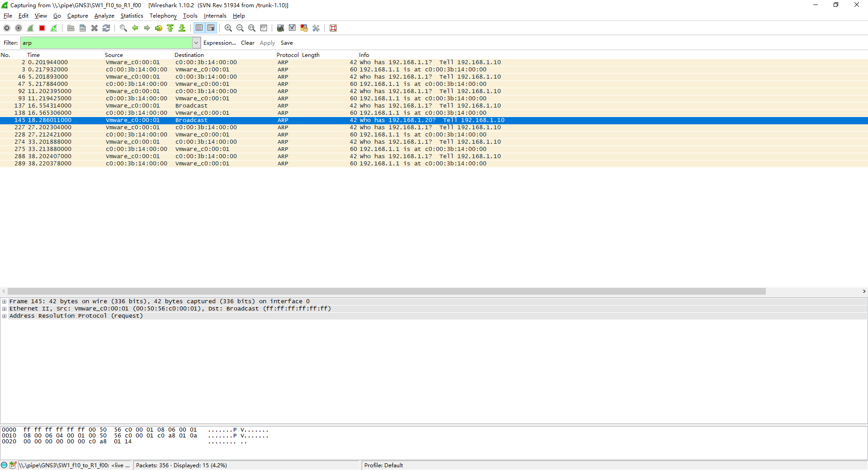The image size is (868, 470).
Task: Select packet 289 ARP reply row
Action: (434, 164)
